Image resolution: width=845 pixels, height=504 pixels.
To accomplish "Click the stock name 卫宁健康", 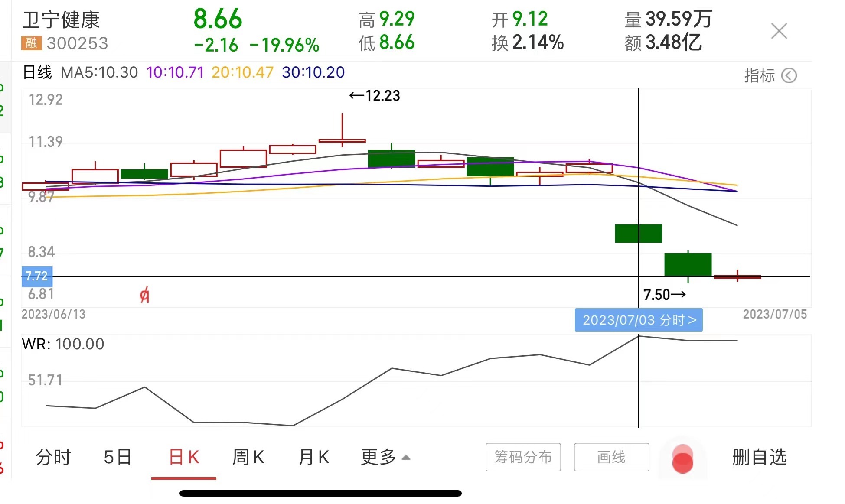I will tap(61, 20).
